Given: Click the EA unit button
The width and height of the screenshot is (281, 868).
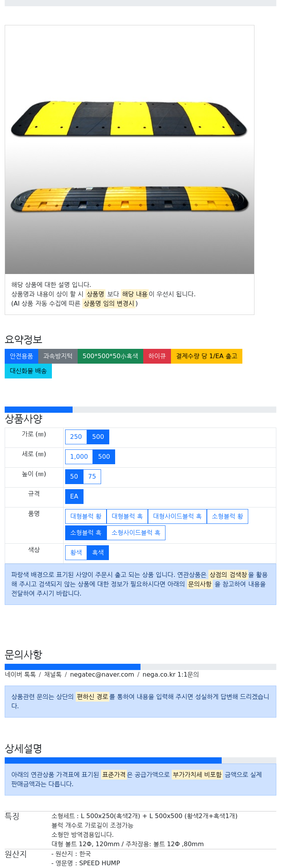Looking at the screenshot, I should coord(74,497).
